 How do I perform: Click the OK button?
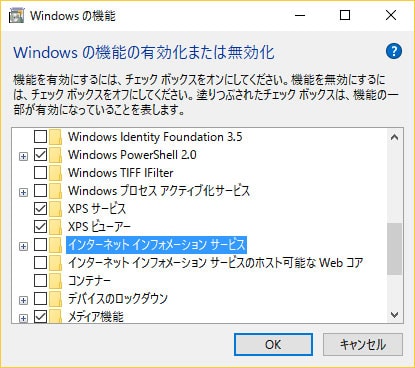click(273, 345)
